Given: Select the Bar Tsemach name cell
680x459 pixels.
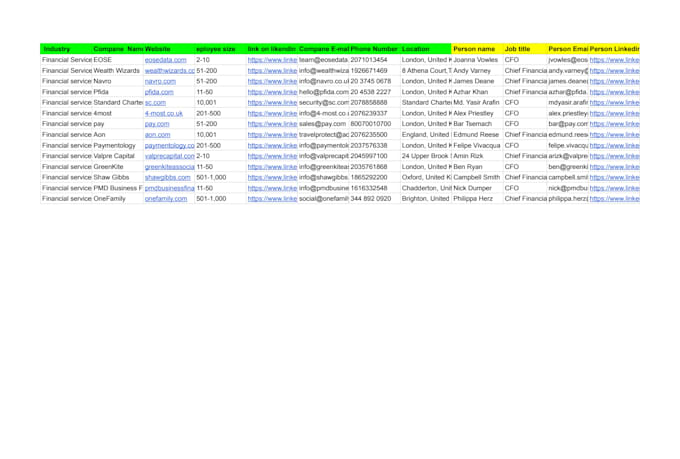Looking at the screenshot, I should point(477,124).
